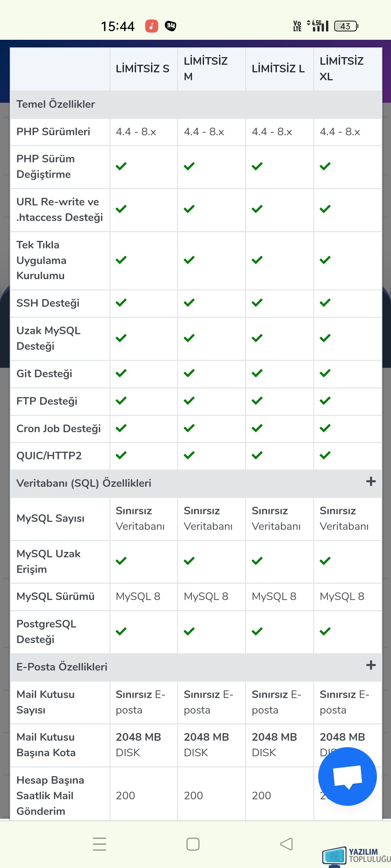Click the MySQL Sürümü row label
This screenshot has width=391, height=868.
click(55, 596)
